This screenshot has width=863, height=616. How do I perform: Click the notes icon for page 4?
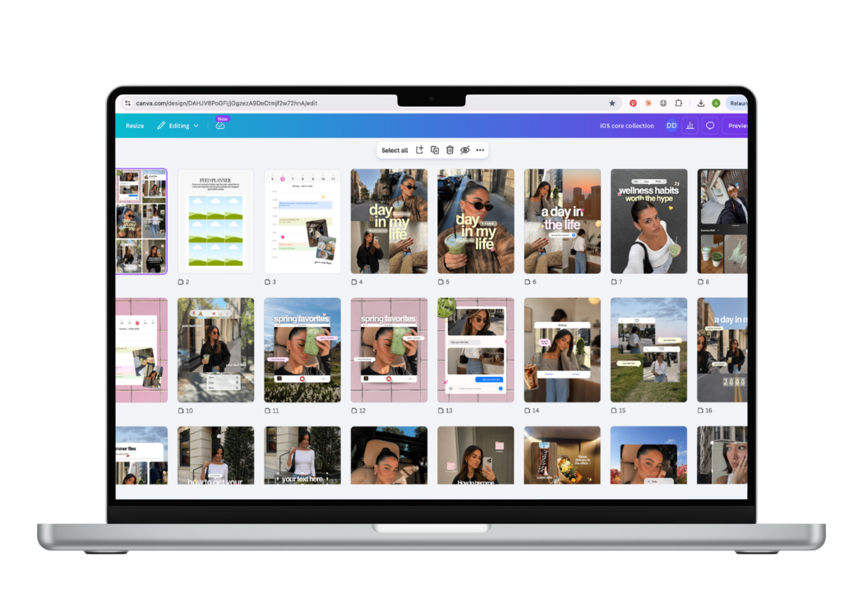[x=354, y=283]
